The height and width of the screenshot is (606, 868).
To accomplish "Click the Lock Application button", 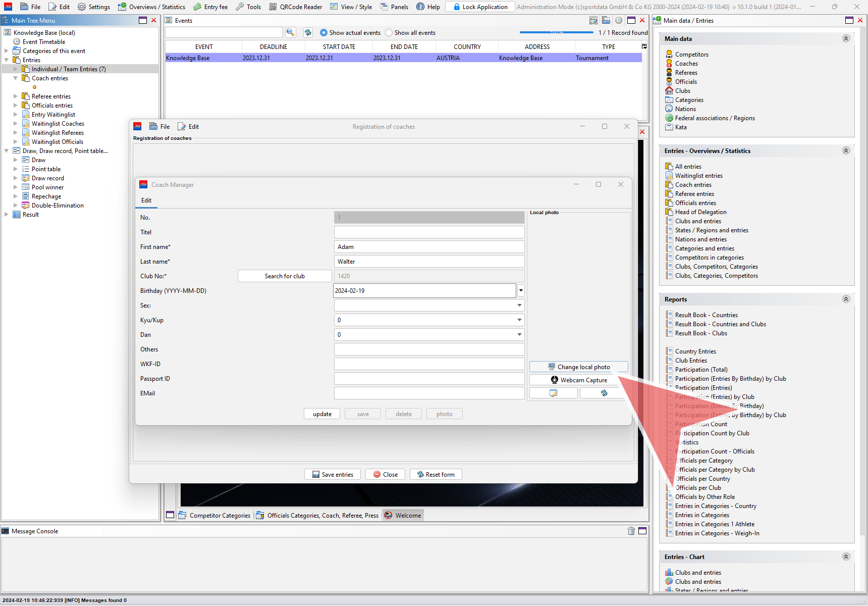I will 480,7.
